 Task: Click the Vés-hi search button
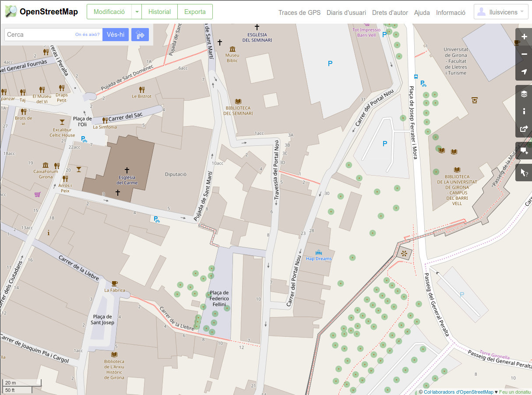click(x=116, y=35)
